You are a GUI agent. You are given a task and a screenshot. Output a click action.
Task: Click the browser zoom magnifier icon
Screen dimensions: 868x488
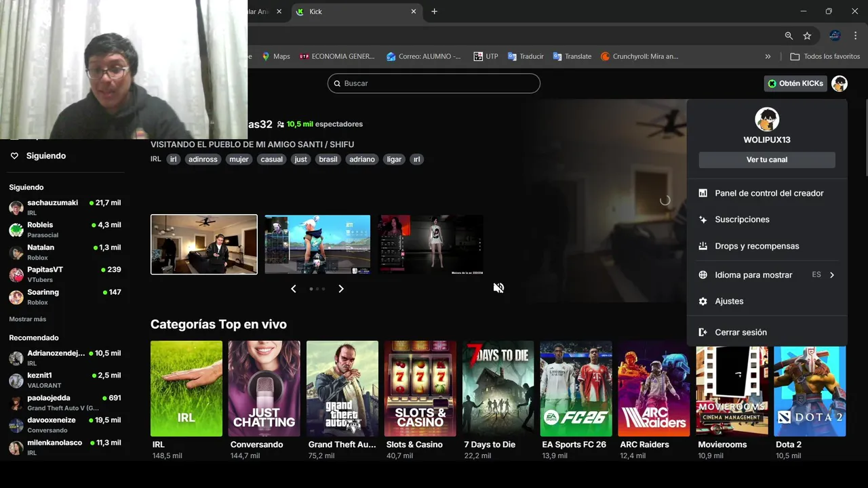(789, 36)
